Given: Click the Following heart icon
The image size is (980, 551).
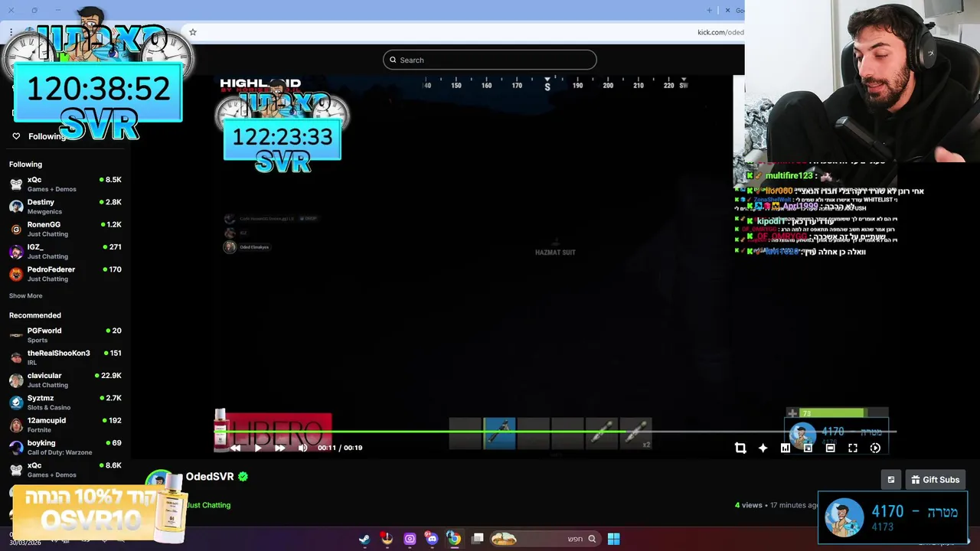Looking at the screenshot, I should pos(16,136).
